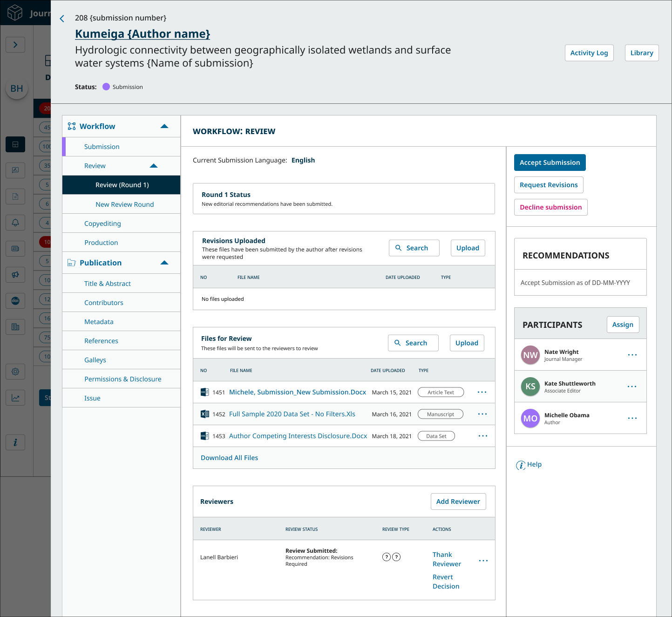Collapse the Workflow section
This screenshot has height=617, width=672.
(x=164, y=126)
